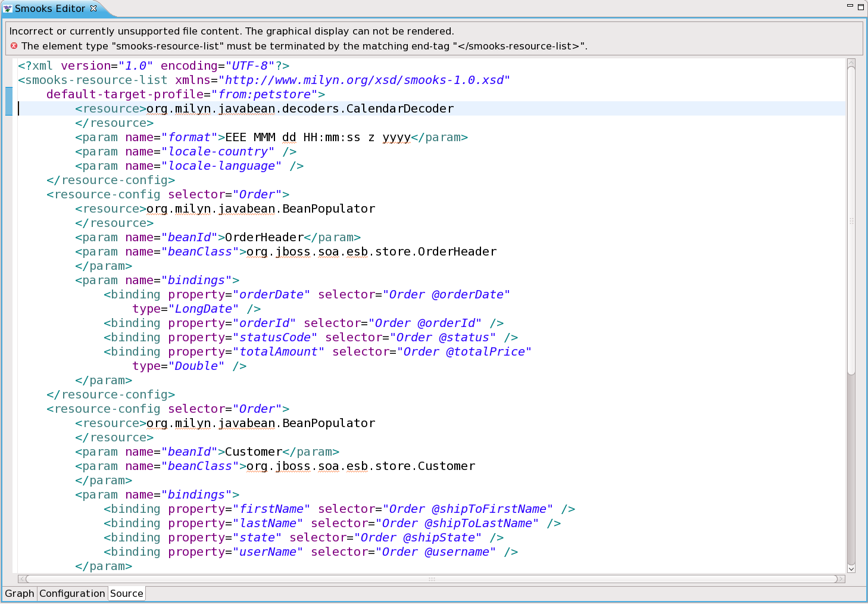Select the blue change marker in the left margin
868x604 pixels.
coord(8,101)
